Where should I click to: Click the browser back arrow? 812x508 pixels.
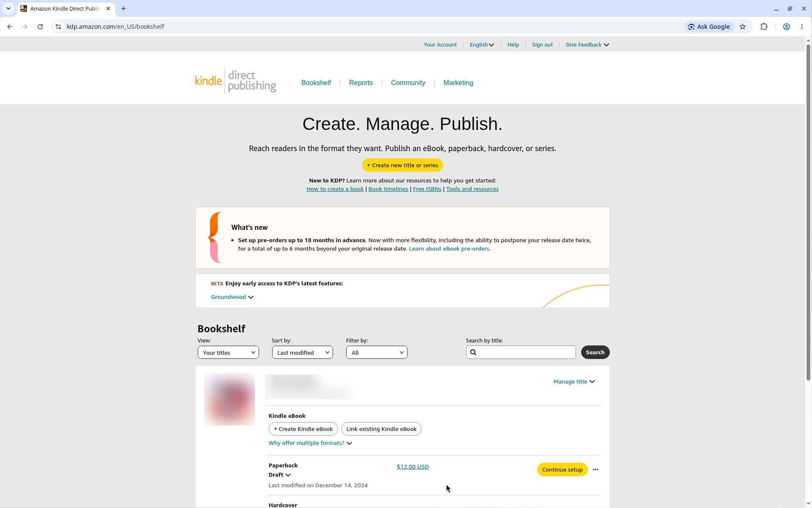point(10,27)
